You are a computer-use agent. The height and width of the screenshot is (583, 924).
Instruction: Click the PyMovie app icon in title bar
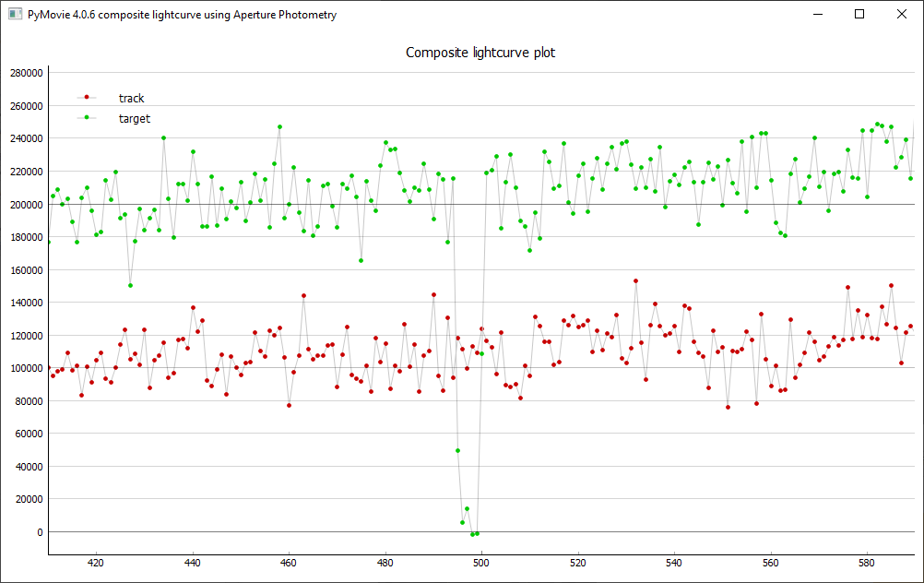pyautogui.click(x=15, y=15)
